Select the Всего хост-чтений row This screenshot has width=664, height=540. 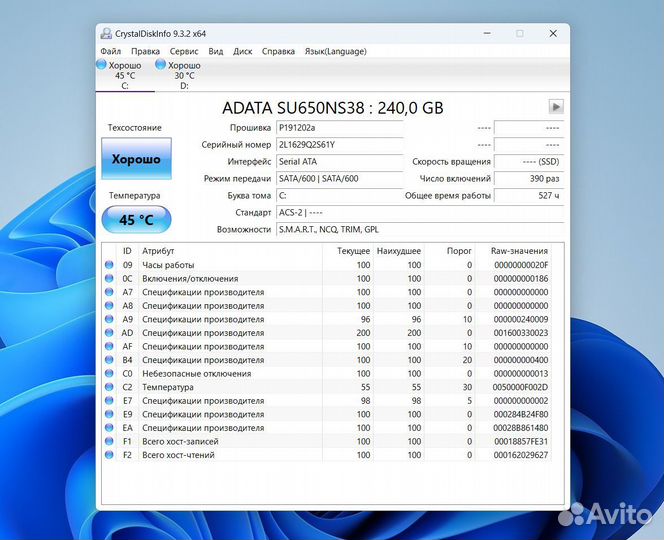pos(327,454)
